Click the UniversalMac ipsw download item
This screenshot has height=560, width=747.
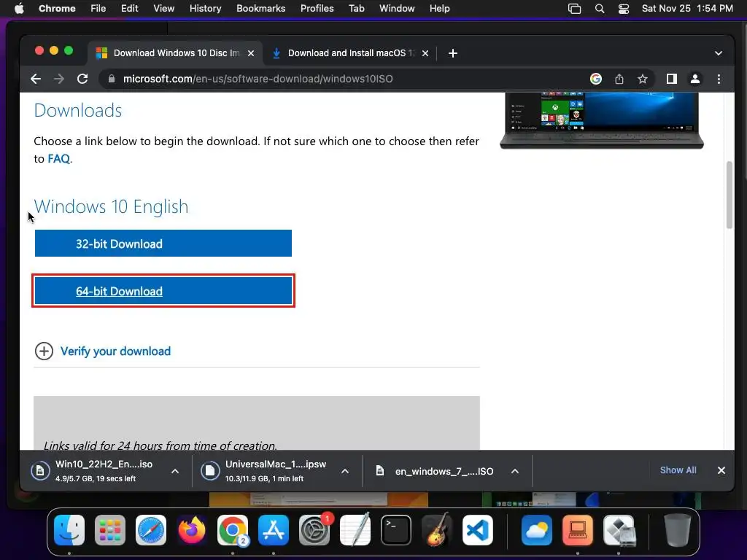click(267, 471)
